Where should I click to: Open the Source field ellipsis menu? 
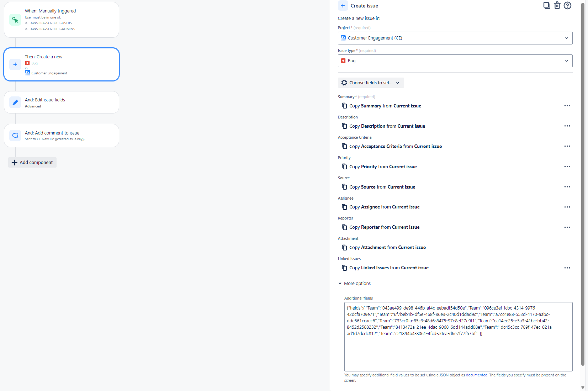pyautogui.click(x=567, y=187)
